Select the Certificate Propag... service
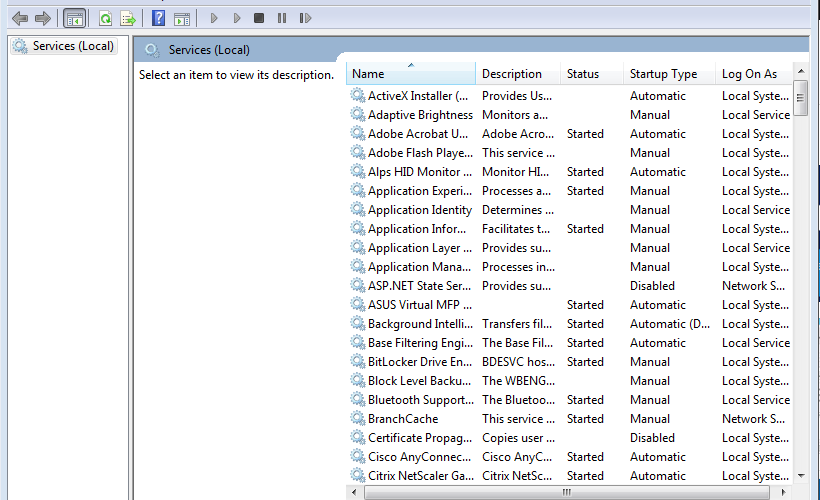The width and height of the screenshot is (820, 500). (419, 438)
